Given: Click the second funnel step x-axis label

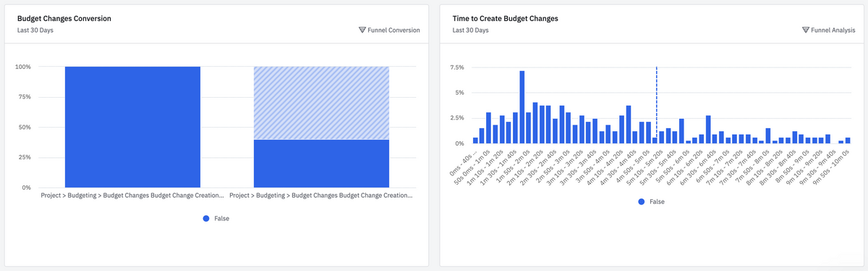Looking at the screenshot, I should [321, 196].
